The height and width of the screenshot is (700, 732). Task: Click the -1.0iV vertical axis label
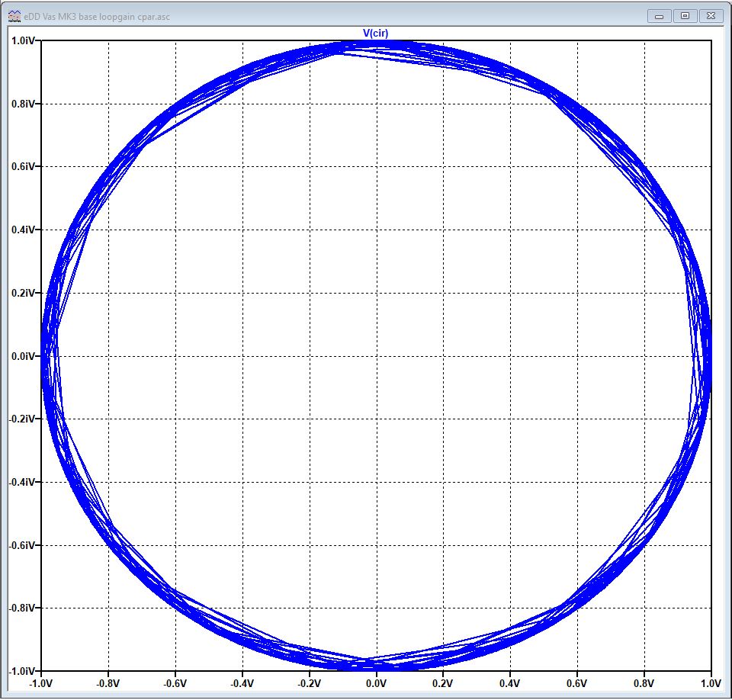(21, 671)
